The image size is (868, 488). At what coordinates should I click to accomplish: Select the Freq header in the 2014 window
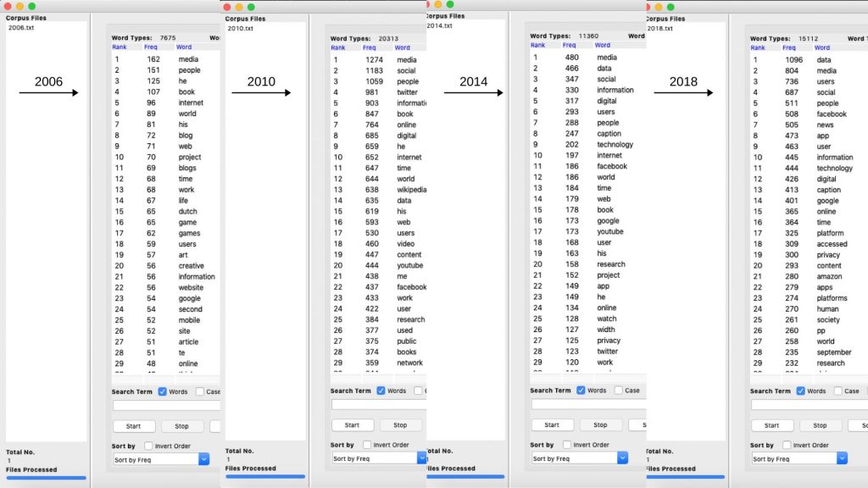click(569, 46)
